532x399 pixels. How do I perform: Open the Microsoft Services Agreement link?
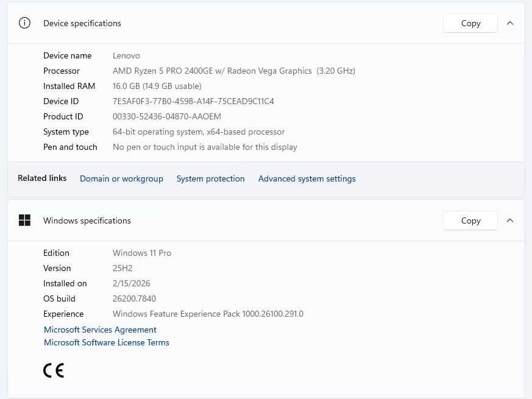tap(100, 330)
